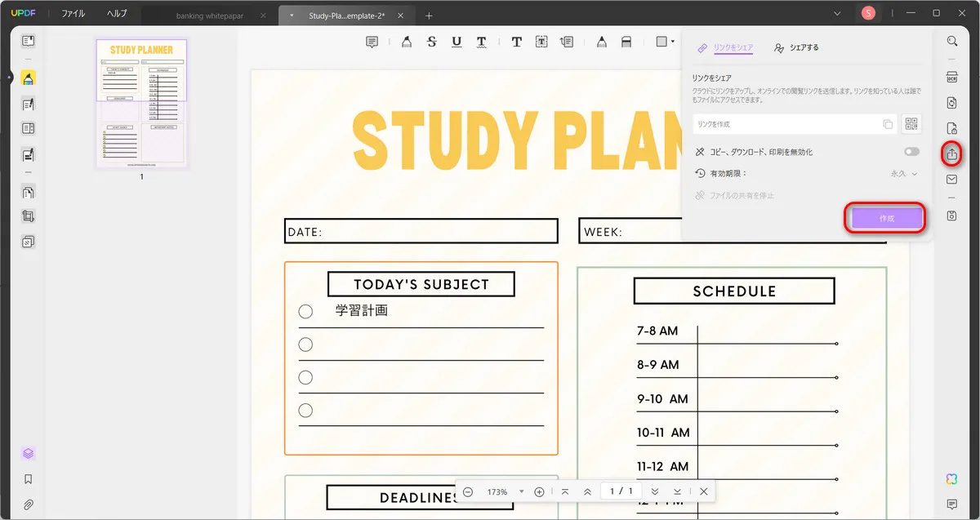The height and width of the screenshot is (520, 980).
Task: Select the sticky note comment tool
Action: coord(372,42)
